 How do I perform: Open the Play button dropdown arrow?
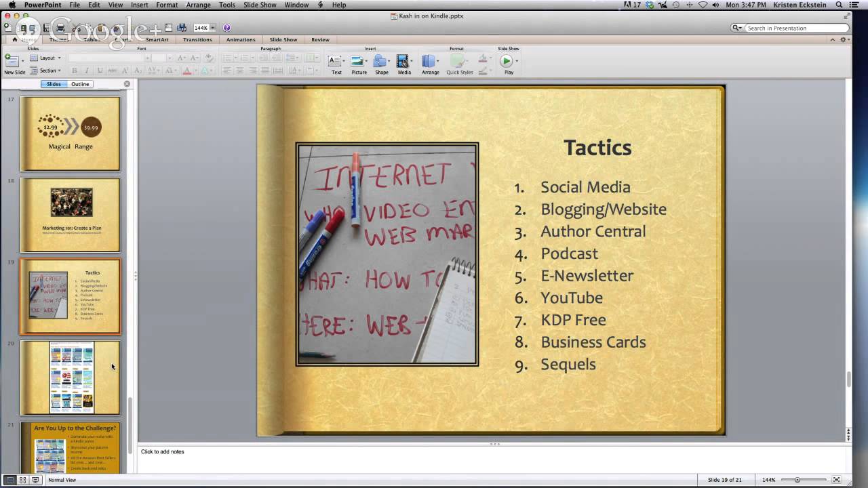point(517,61)
